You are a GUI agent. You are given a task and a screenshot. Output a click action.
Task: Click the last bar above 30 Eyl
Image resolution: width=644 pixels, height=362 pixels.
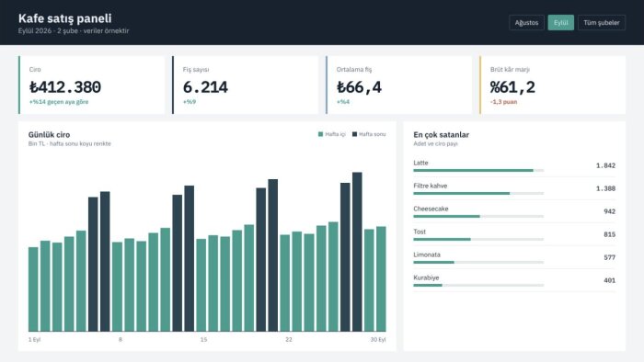381,278
